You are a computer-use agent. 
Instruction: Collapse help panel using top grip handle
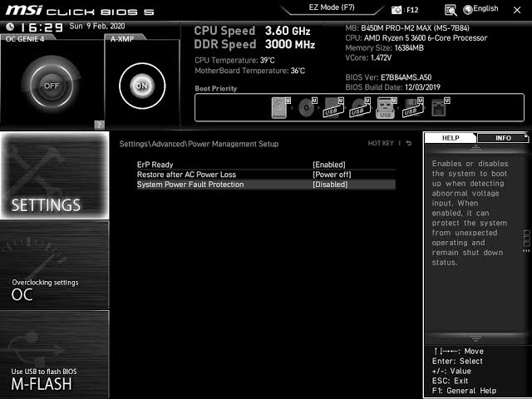(475, 147)
